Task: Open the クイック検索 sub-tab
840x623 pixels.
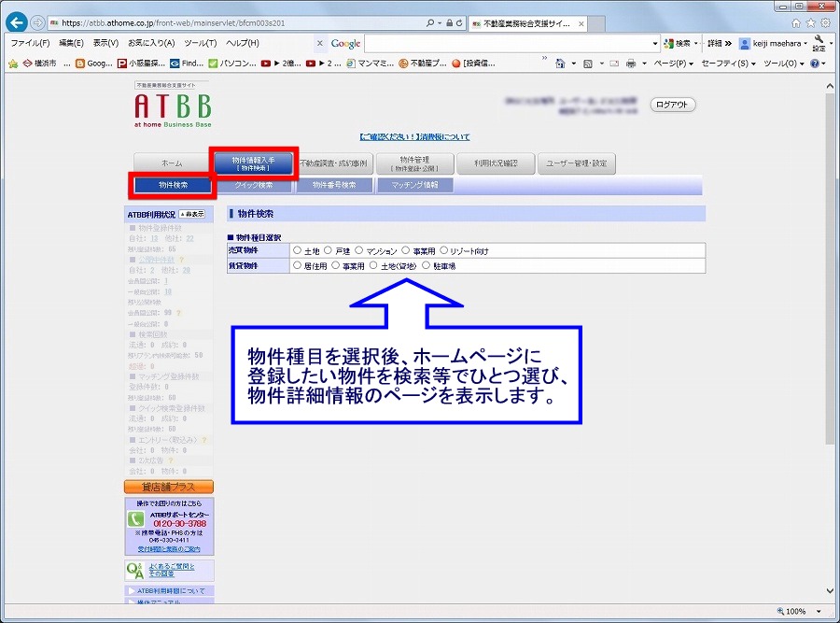Action: 253,185
